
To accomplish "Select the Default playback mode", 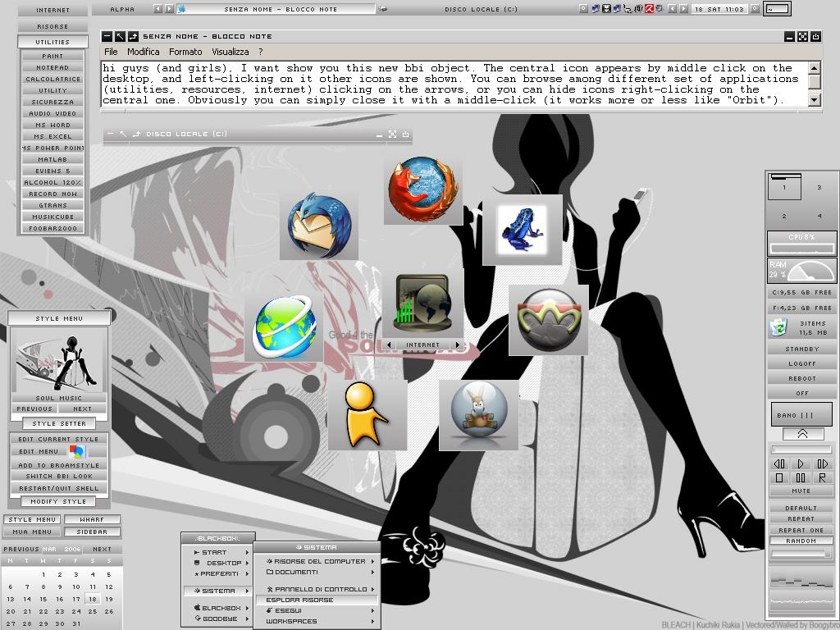I will 801,508.
